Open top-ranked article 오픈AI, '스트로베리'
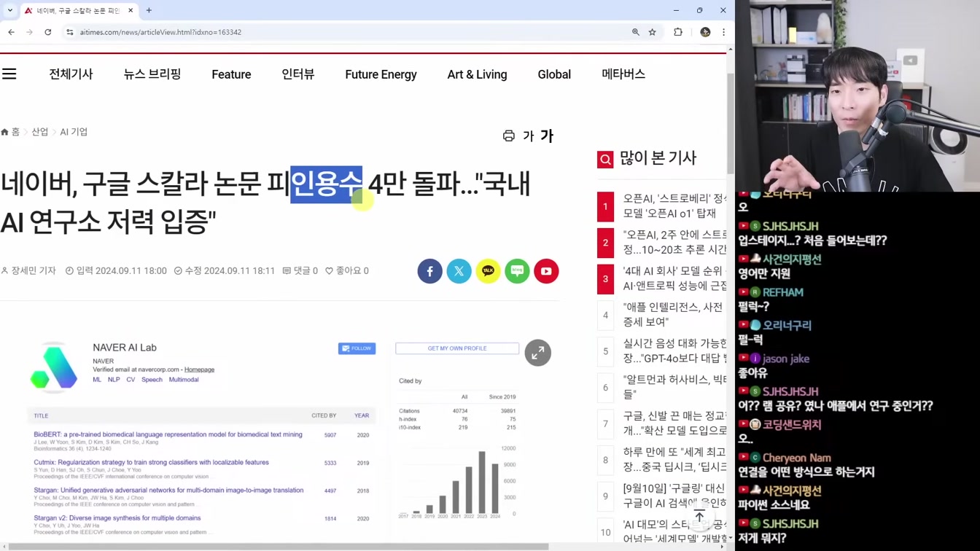The image size is (980, 551). [674, 206]
